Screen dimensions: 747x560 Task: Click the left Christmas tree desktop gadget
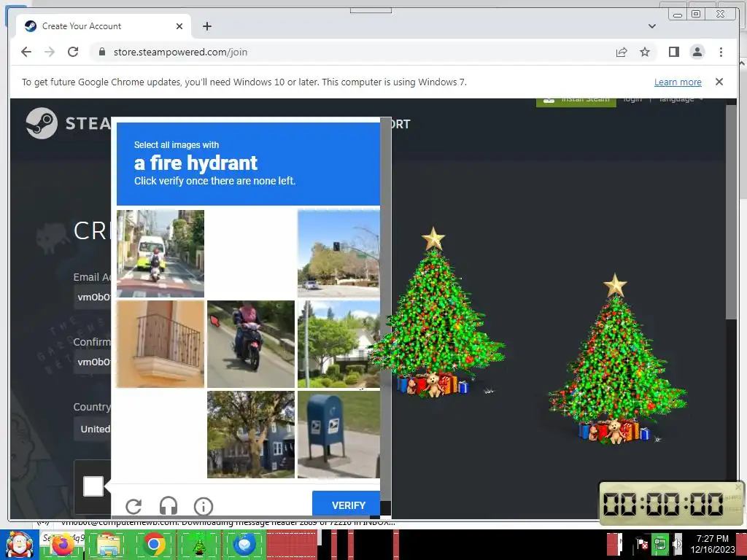[x=435, y=313]
